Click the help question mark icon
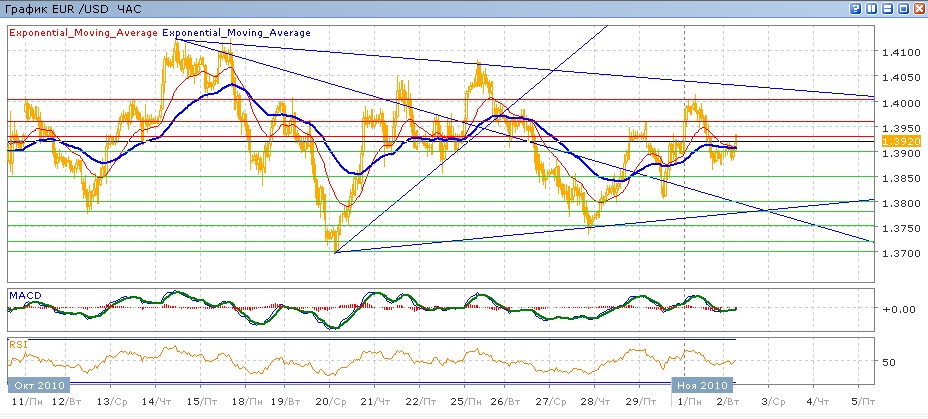 856,8
